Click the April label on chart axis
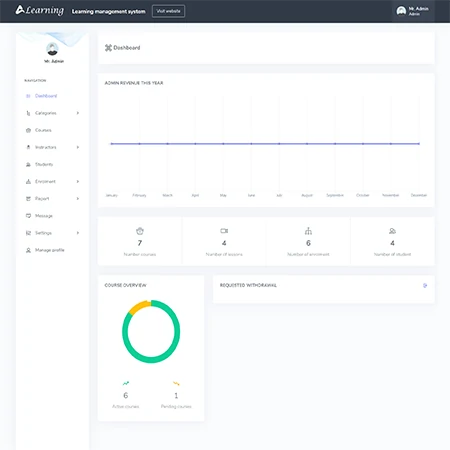Image resolution: width=450 pixels, height=450 pixels. click(195, 195)
